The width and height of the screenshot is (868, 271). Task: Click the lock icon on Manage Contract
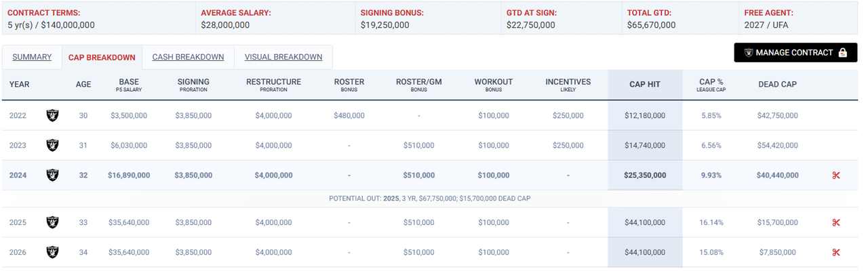point(843,52)
